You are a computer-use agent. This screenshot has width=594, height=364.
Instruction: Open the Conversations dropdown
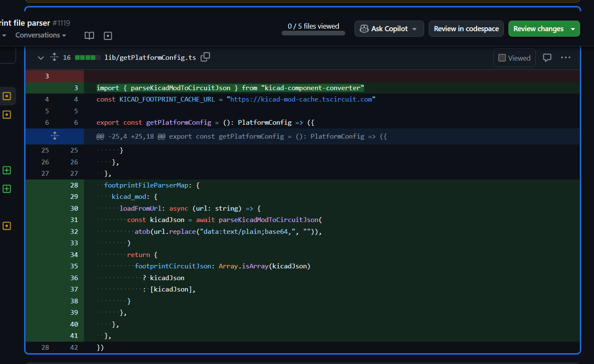pos(40,35)
